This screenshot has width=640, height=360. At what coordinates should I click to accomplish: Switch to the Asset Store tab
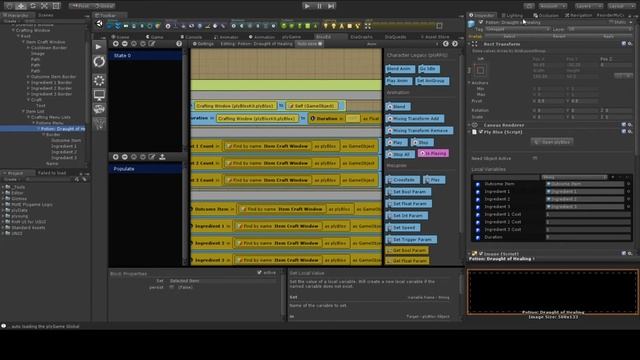pyautogui.click(x=435, y=37)
